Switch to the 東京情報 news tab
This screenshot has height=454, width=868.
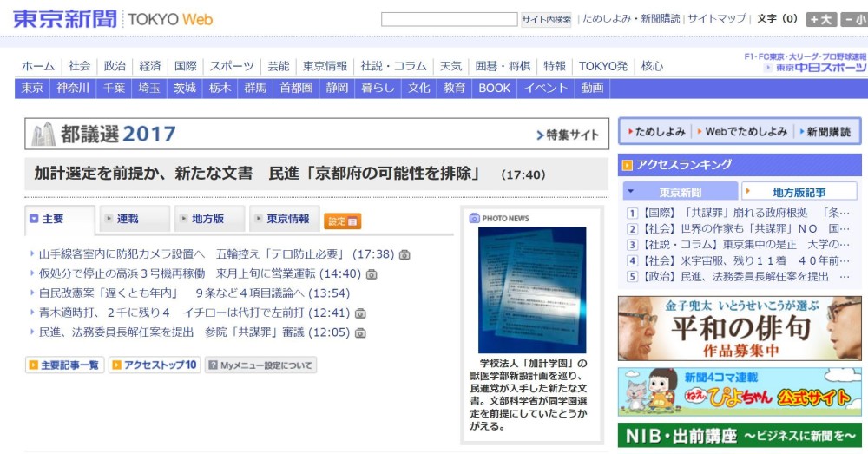[x=284, y=220]
